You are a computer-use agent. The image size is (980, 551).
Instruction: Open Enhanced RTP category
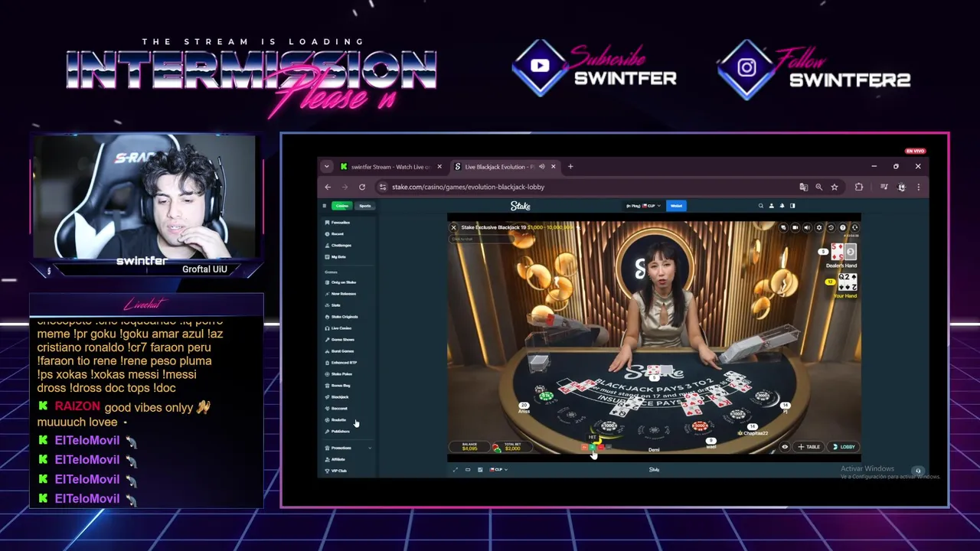tap(341, 363)
